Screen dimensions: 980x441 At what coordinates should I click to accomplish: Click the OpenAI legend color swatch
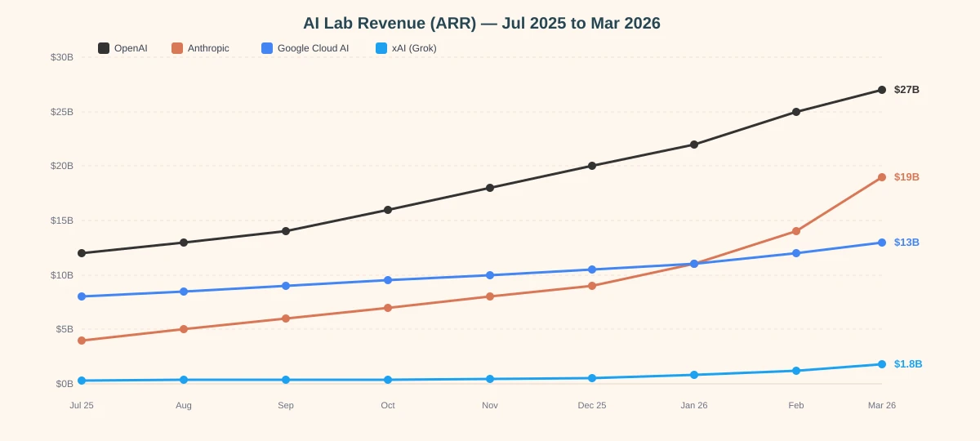(104, 48)
